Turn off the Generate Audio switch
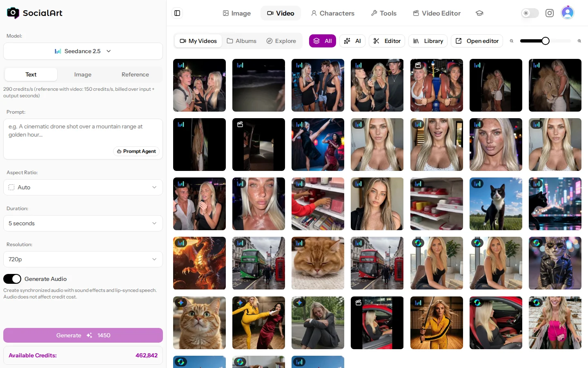This screenshot has width=588, height=368. [12, 279]
